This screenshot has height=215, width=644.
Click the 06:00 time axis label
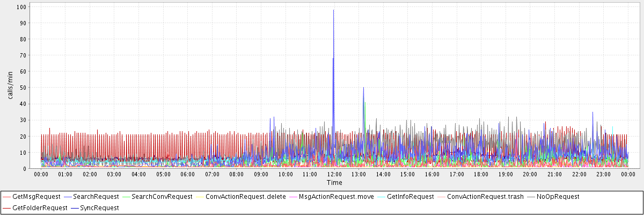pos(187,175)
